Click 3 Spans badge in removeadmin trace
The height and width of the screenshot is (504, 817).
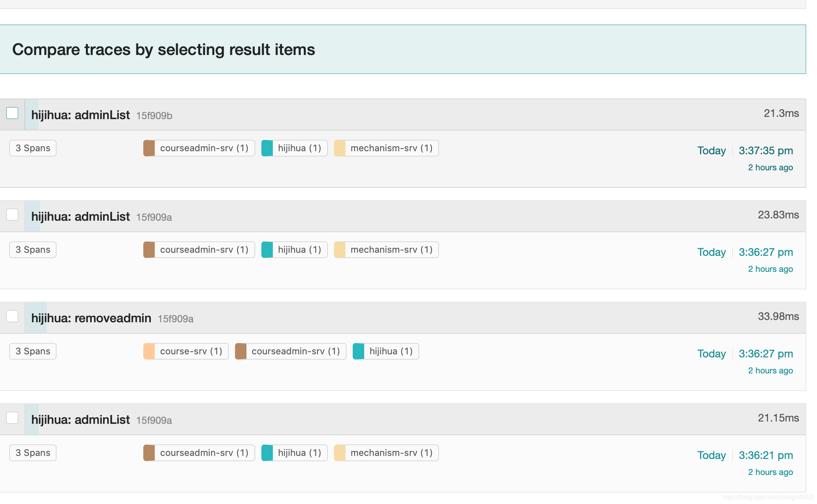[33, 351]
